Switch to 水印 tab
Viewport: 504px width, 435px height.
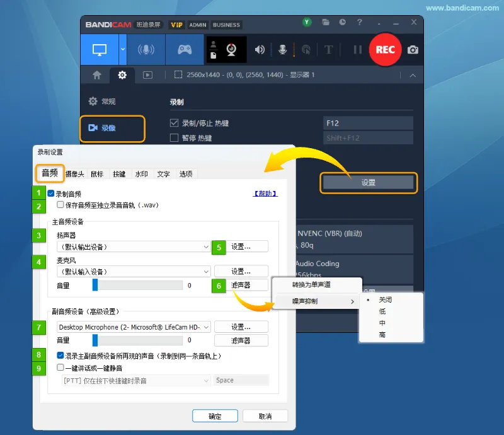coord(141,174)
